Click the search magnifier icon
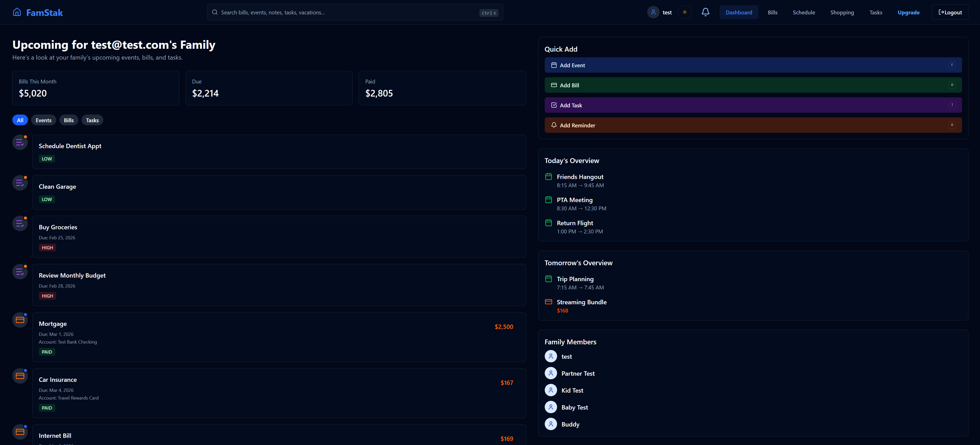Screen dimensions: 980x445 tap(215, 12)
